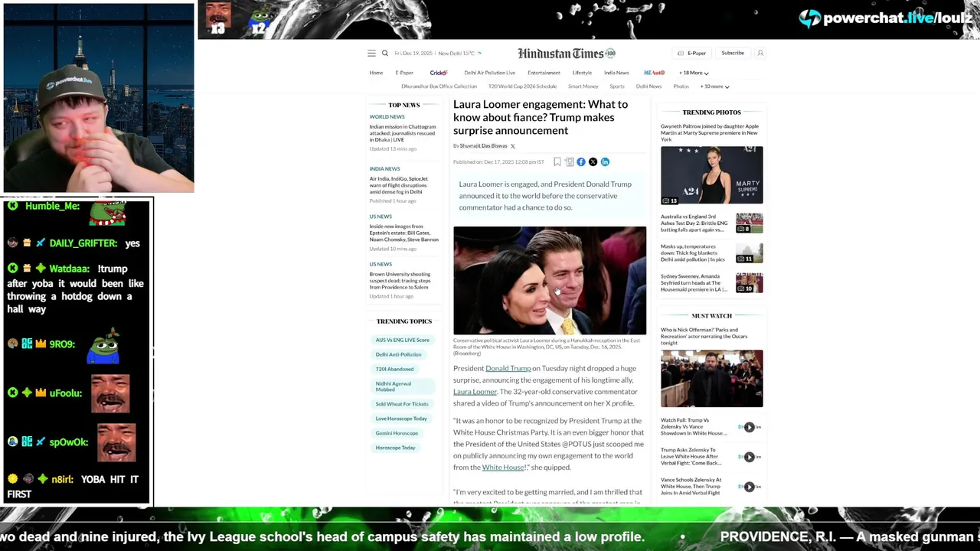Open Gwyneth Paltrow Marty Supreme photo

coord(712,175)
